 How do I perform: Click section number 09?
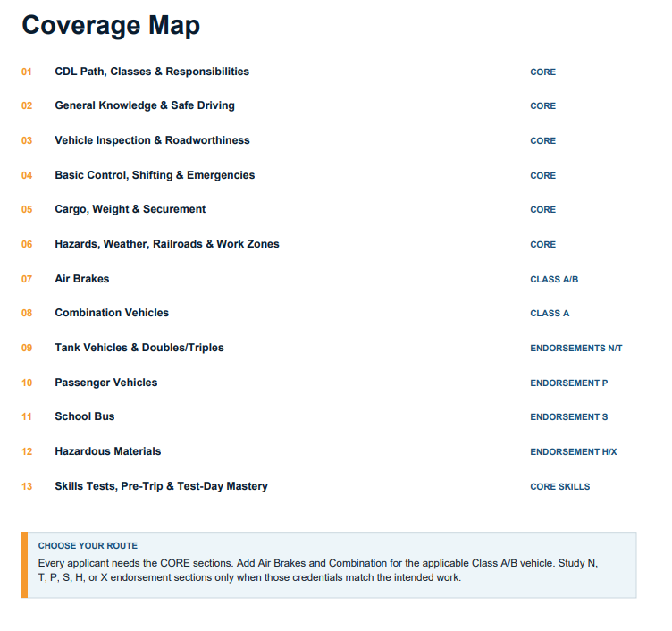coord(27,348)
